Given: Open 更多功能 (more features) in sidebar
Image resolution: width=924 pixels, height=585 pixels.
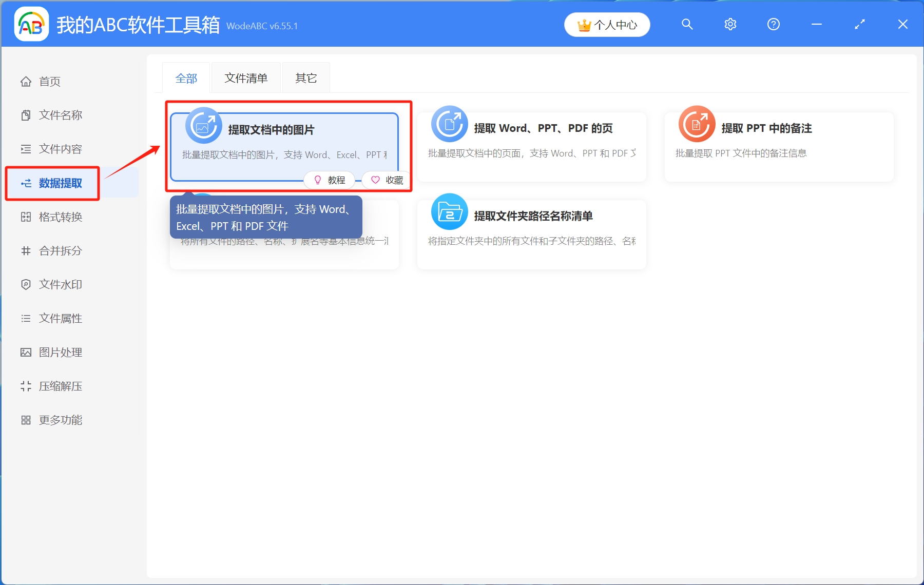Looking at the screenshot, I should coord(58,420).
